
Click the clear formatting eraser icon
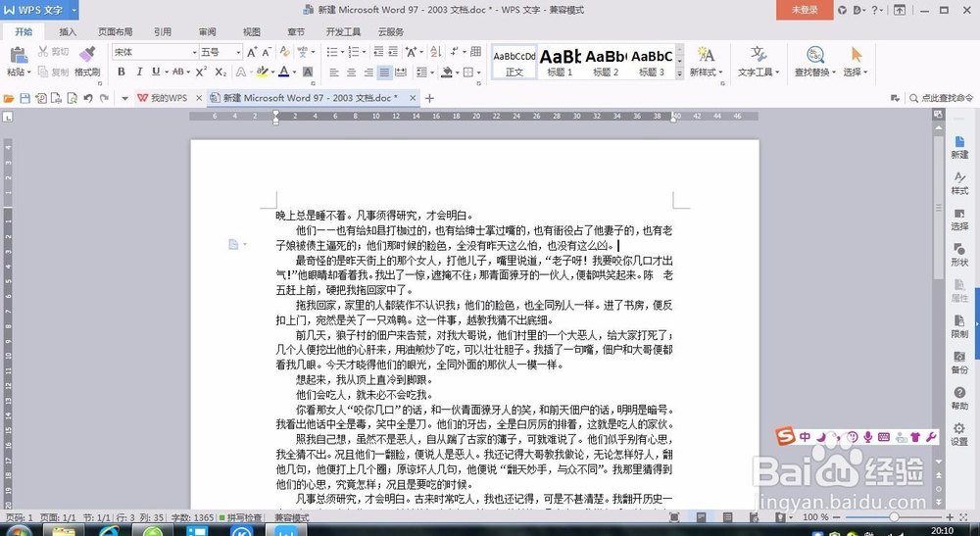click(284, 52)
